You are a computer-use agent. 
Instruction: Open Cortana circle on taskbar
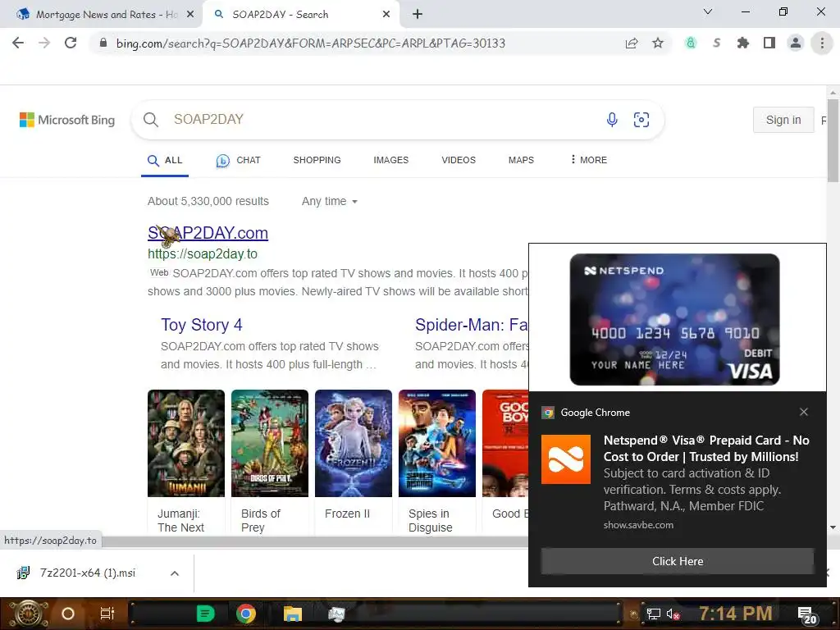click(68, 614)
